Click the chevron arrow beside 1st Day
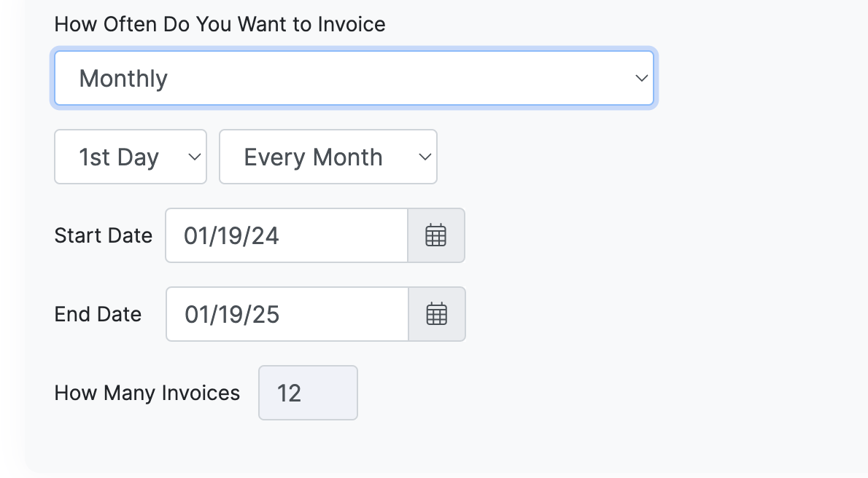Screen dimensions: 868x478 (x=194, y=157)
